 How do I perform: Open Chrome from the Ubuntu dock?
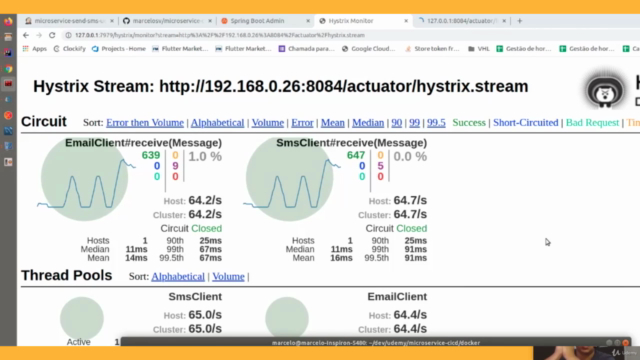[8, 69]
